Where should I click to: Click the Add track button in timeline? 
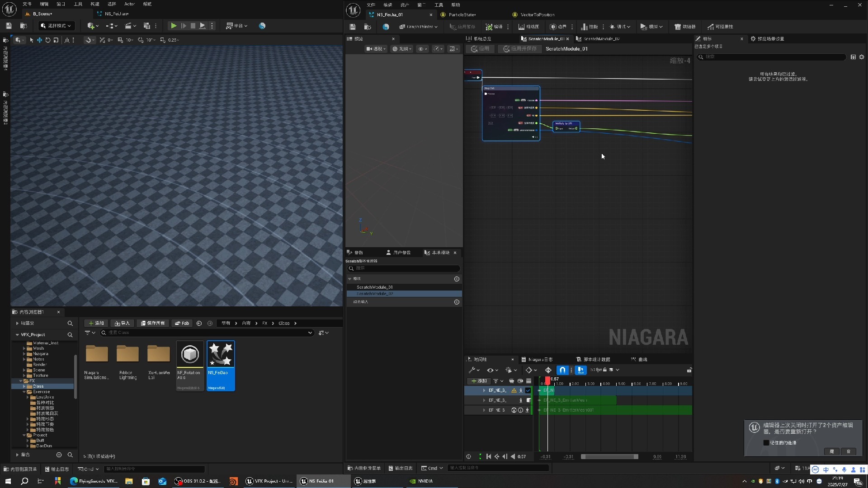479,381
